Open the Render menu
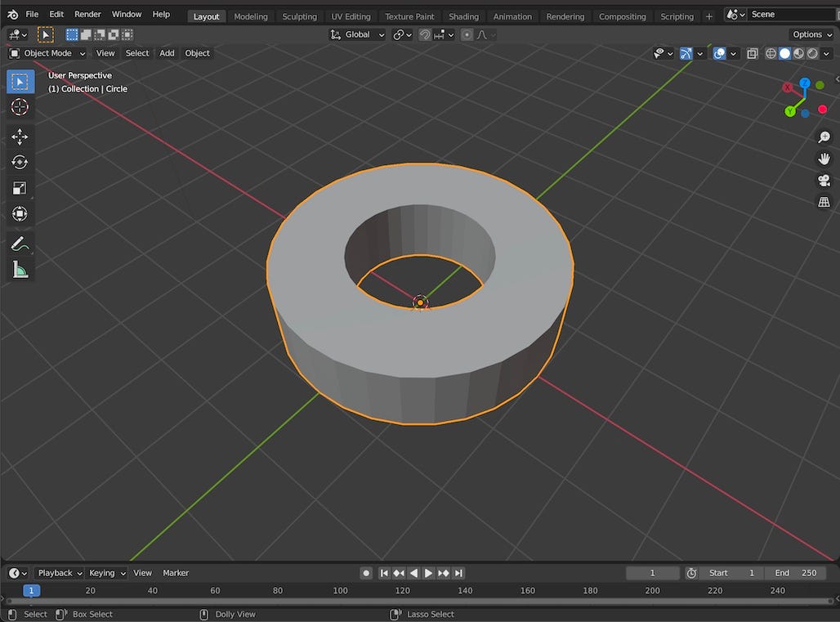 coord(87,14)
